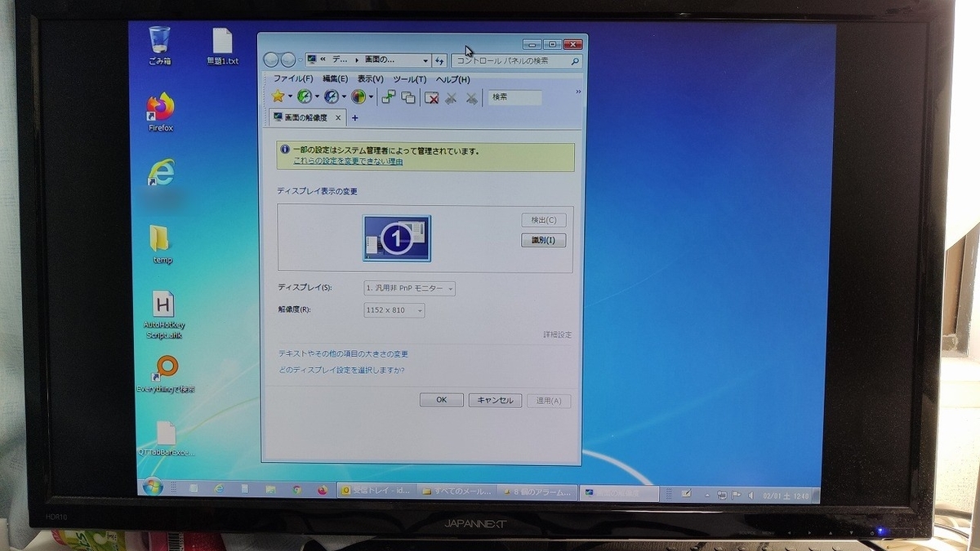Open これらの設定を変更できない理由 link
This screenshot has width=980, height=551.
347,162
